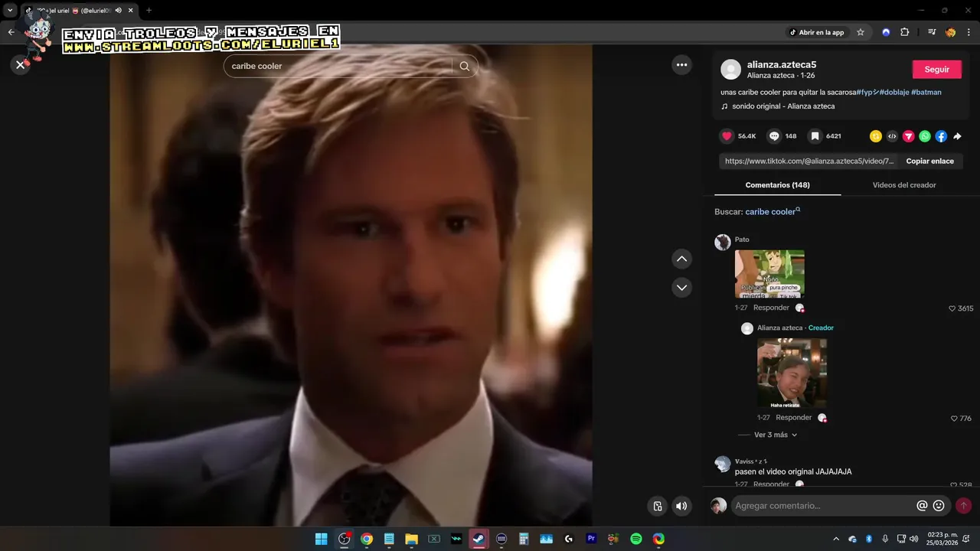The height and width of the screenshot is (551, 980).
Task: Open the three-dot more options menu
Action: click(x=681, y=65)
